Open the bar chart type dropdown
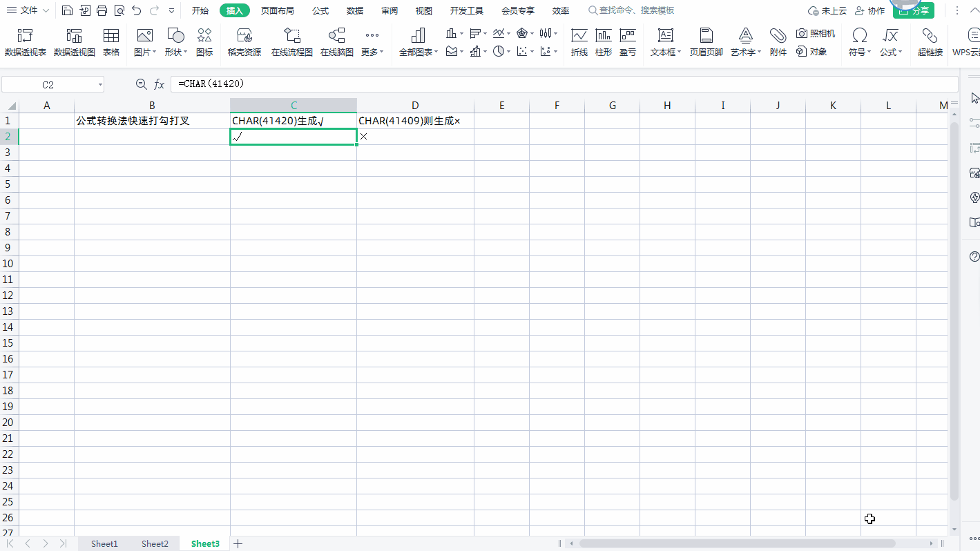This screenshot has height=551, width=980. (478, 33)
